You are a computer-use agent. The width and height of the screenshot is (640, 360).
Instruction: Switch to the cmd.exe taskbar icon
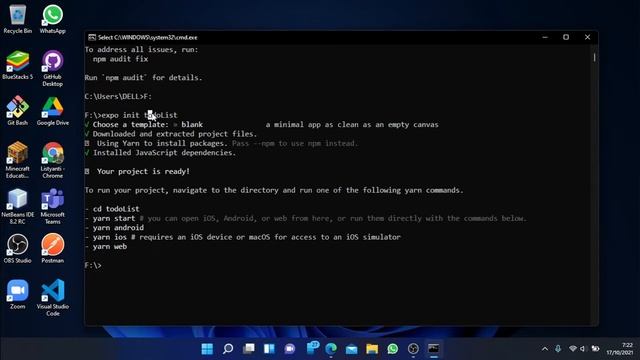[x=433, y=349]
